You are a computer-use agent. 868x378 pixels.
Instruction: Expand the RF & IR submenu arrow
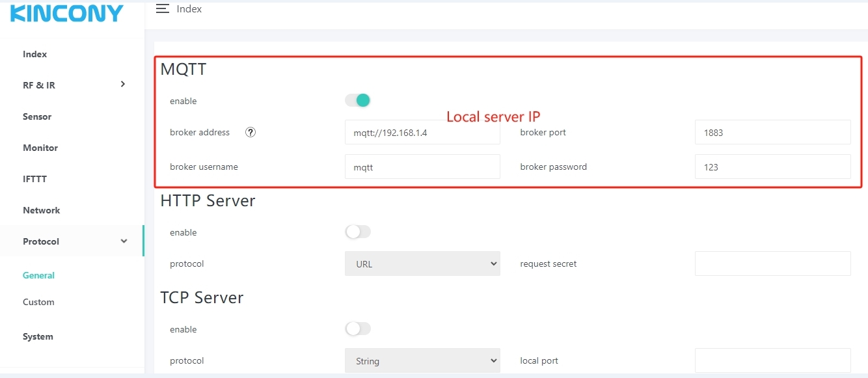click(123, 85)
